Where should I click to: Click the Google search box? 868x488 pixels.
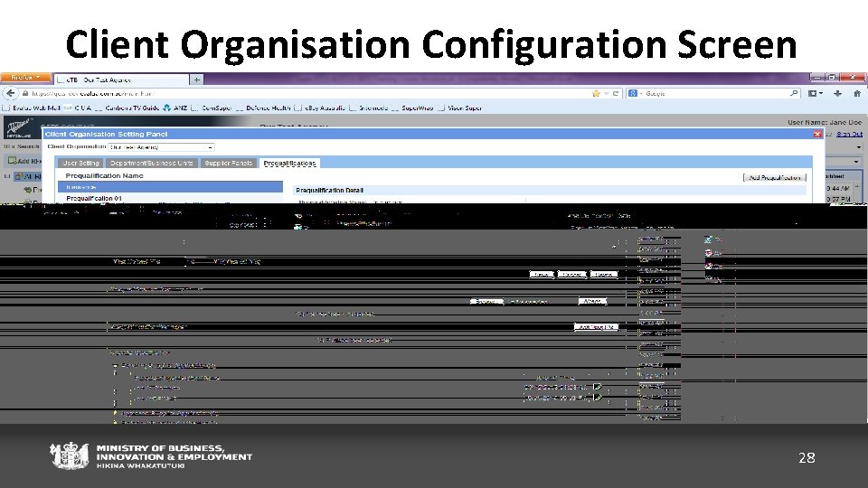pos(715,93)
